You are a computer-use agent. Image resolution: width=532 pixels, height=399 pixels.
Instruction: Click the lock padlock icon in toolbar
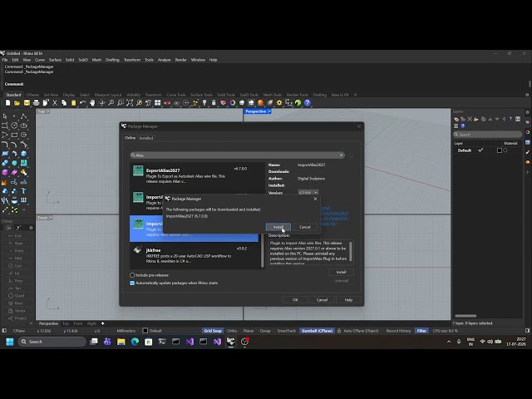click(214, 103)
